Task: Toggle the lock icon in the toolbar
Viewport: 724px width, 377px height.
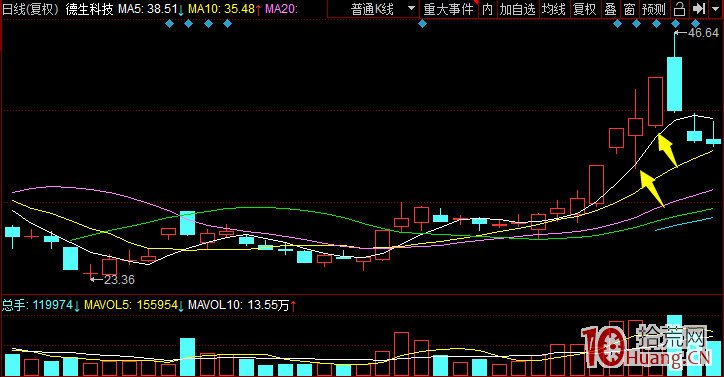Action: [679, 9]
